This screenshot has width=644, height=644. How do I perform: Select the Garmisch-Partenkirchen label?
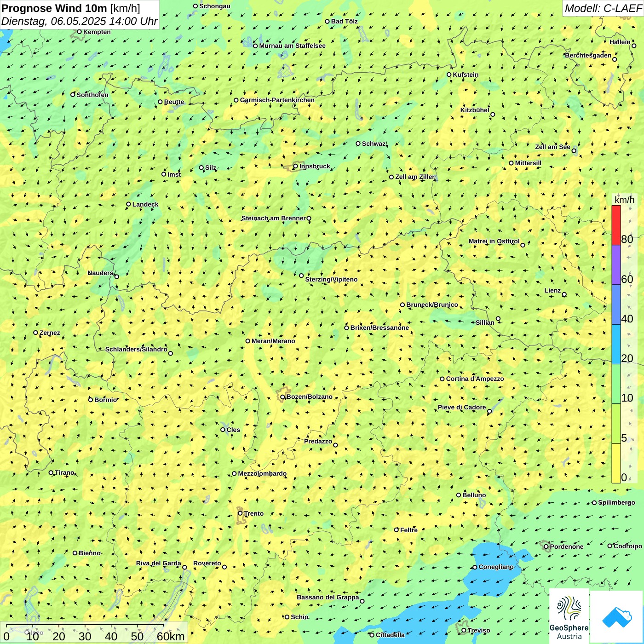click(277, 100)
